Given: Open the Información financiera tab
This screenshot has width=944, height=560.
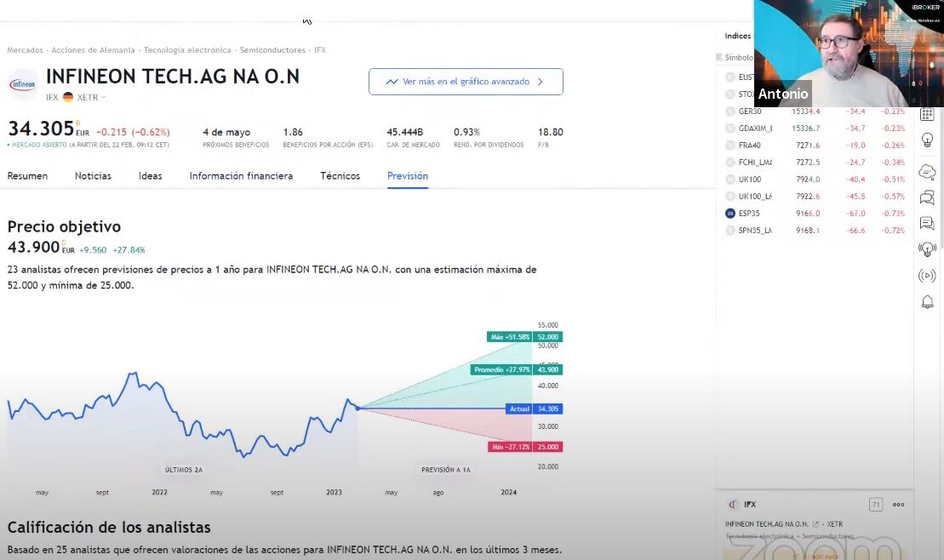Looking at the screenshot, I should click(241, 176).
